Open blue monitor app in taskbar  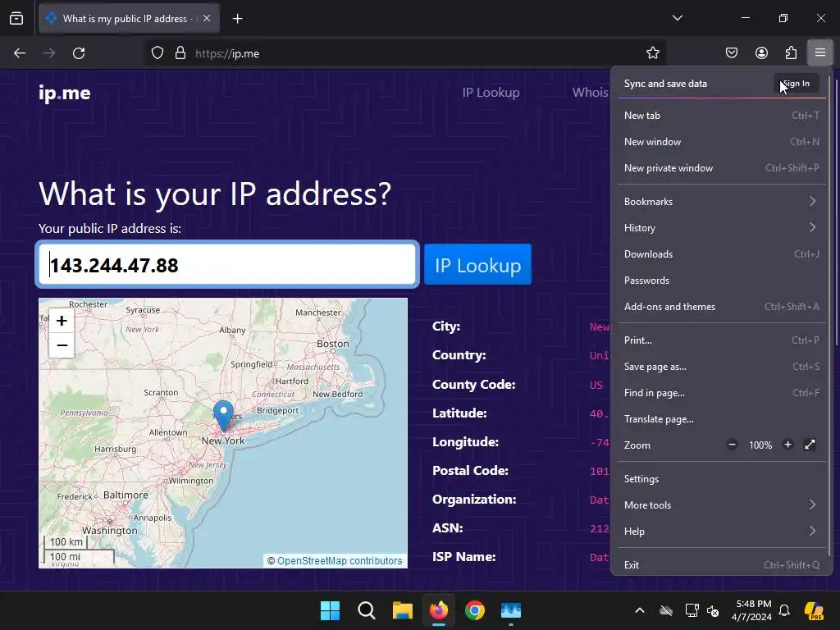(x=510, y=610)
